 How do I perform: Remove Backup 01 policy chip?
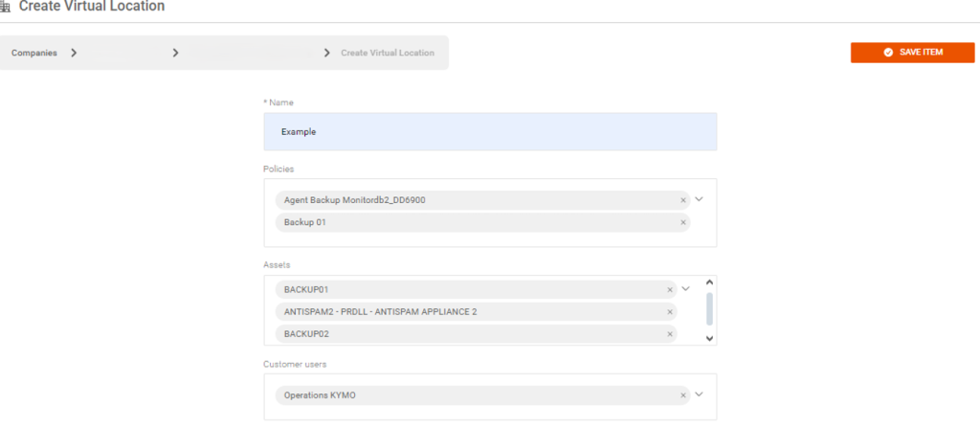(x=682, y=222)
